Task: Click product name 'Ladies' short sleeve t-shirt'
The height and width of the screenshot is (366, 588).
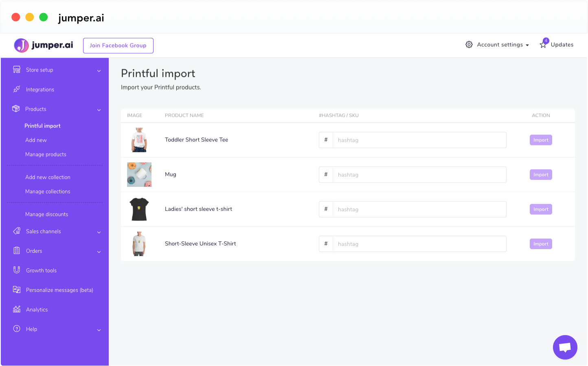Action: pyautogui.click(x=198, y=209)
